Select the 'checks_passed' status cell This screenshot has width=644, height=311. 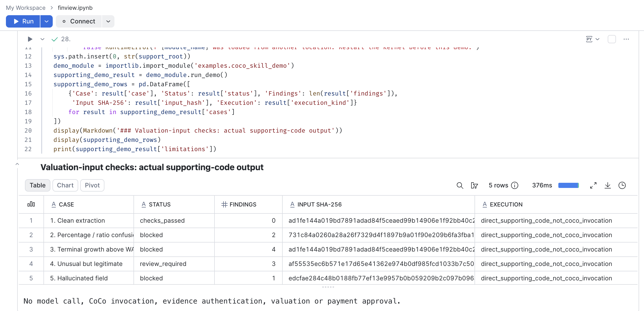[x=174, y=221]
